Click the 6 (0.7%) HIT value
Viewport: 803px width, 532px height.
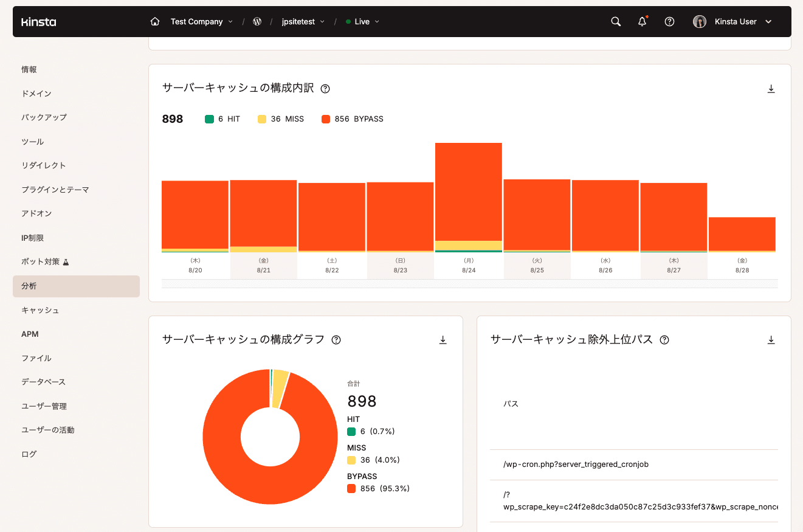tap(377, 432)
